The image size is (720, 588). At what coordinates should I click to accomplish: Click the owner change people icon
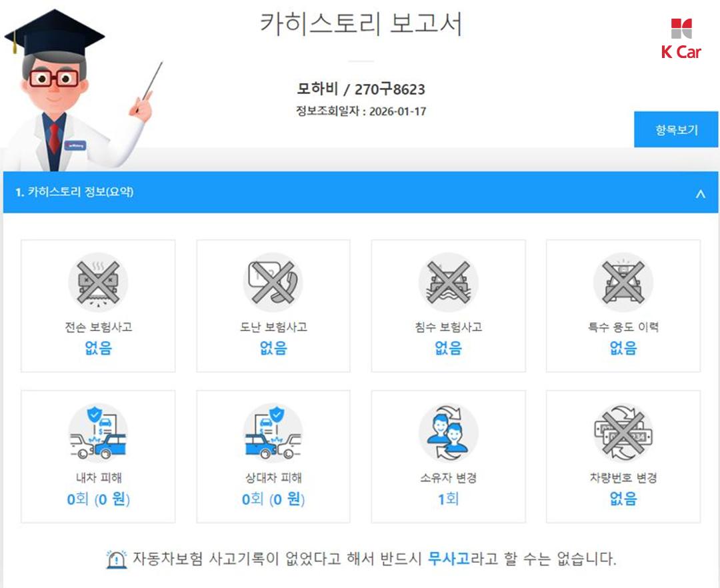pos(448,433)
